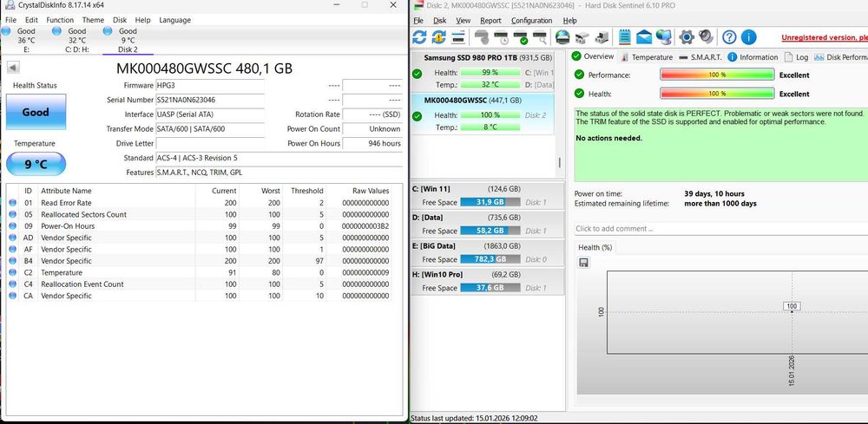
Task: Open the Configuration menu in Hard Disk Sentinel
Action: point(531,21)
